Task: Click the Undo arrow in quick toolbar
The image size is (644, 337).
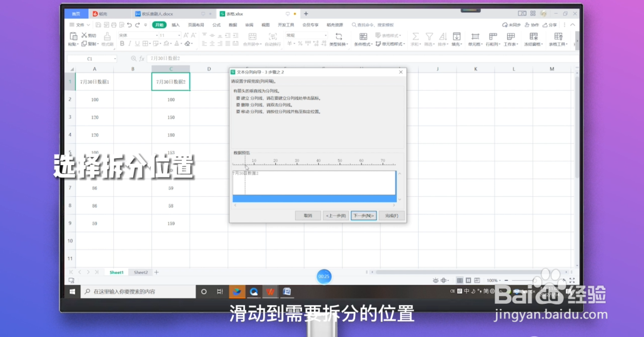Action: (x=129, y=25)
